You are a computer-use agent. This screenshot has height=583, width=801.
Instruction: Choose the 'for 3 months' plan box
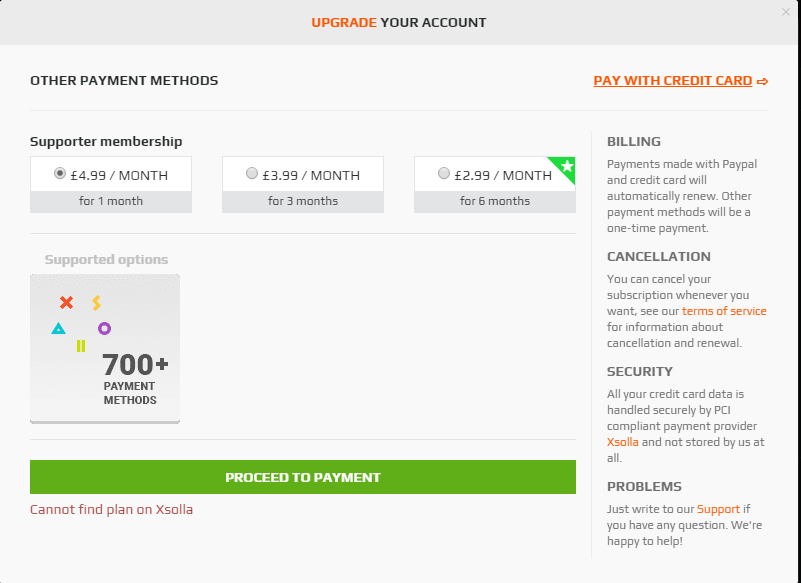click(x=303, y=184)
